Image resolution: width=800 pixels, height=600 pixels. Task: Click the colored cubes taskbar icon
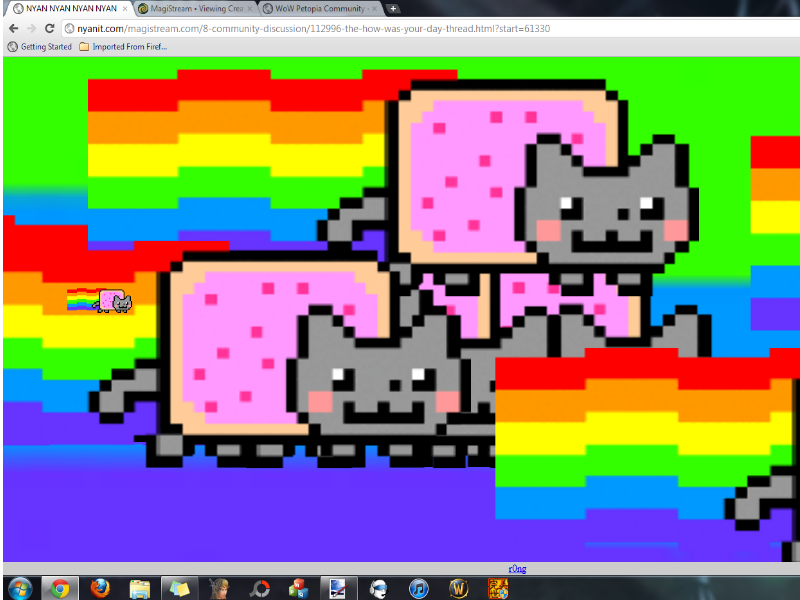(x=299, y=589)
